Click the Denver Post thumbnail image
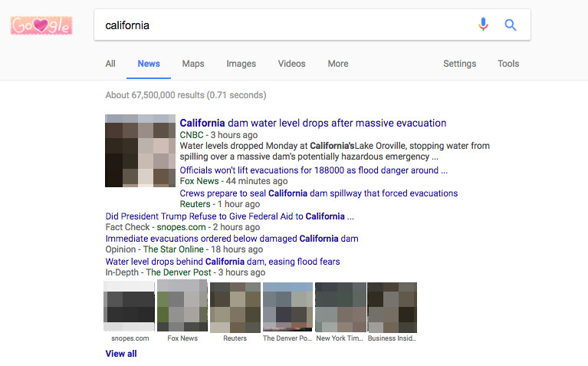 pyautogui.click(x=287, y=307)
